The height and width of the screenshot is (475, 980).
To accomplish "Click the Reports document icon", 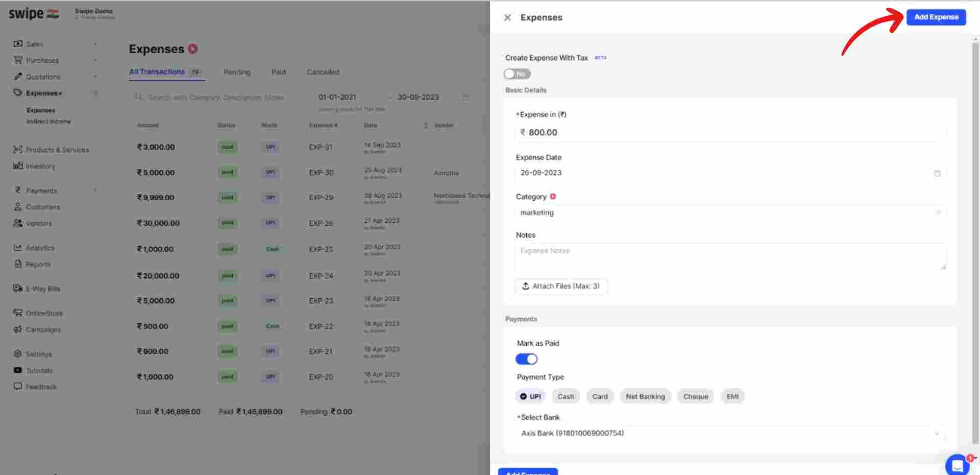I will pyautogui.click(x=18, y=264).
